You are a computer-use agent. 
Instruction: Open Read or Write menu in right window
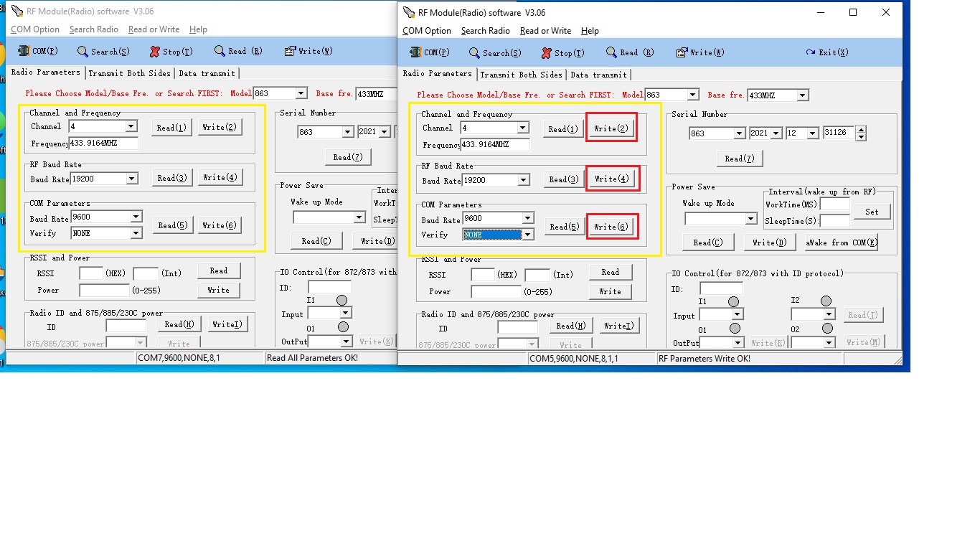[545, 31]
